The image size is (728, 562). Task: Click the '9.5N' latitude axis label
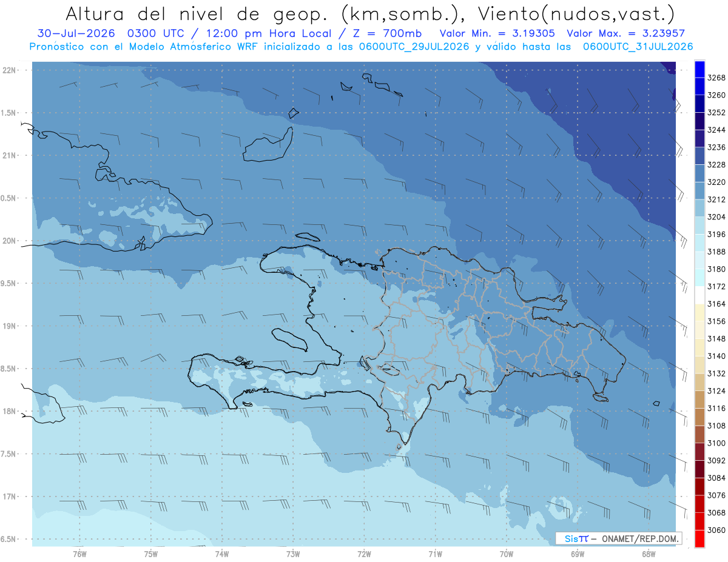pos(9,283)
